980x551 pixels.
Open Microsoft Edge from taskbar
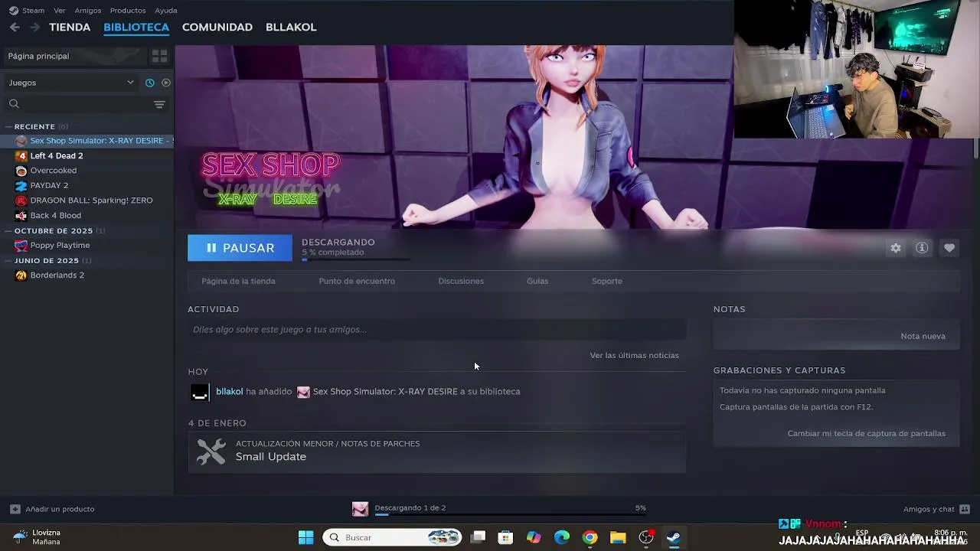pyautogui.click(x=562, y=537)
